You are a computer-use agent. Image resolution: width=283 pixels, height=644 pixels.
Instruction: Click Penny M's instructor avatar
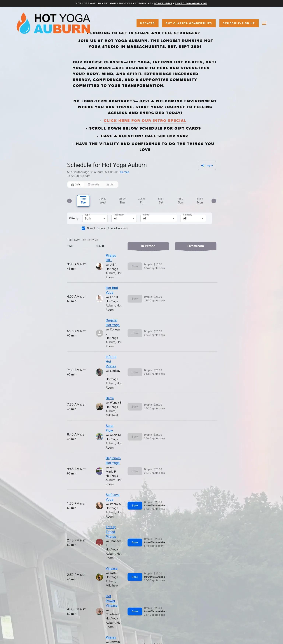coord(99,506)
